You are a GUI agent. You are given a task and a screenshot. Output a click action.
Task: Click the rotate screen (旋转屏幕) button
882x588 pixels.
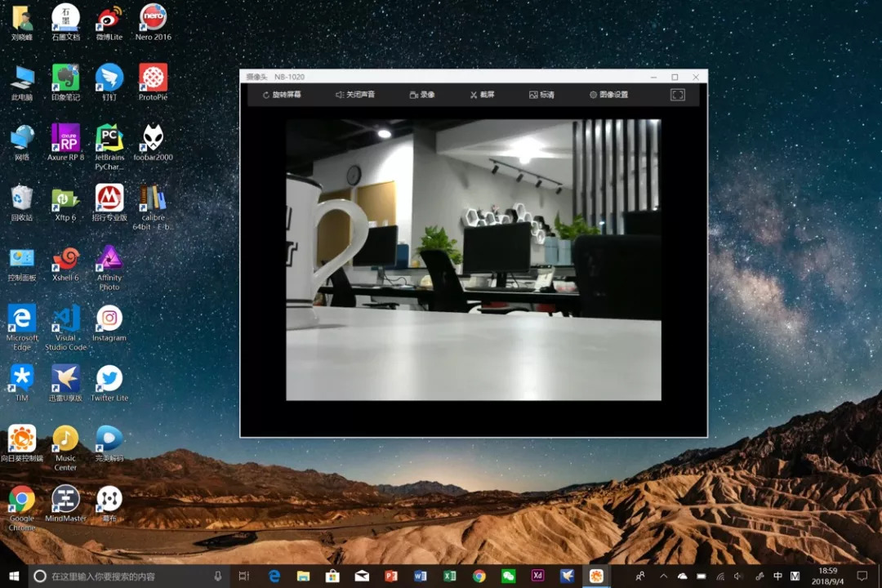(282, 95)
